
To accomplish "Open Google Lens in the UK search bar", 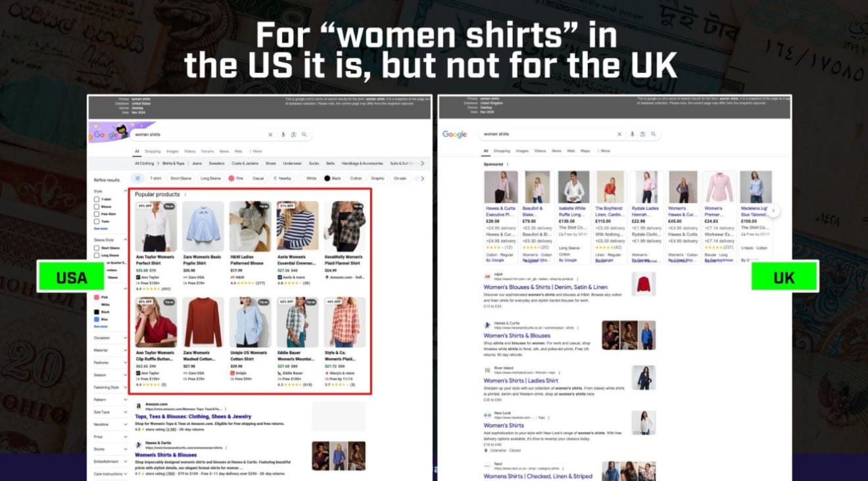I will click(x=642, y=134).
